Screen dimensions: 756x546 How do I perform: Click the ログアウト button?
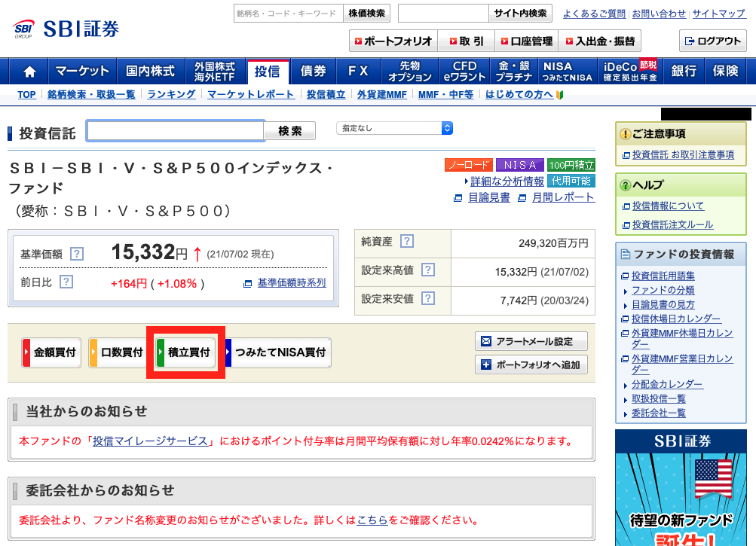click(x=712, y=41)
